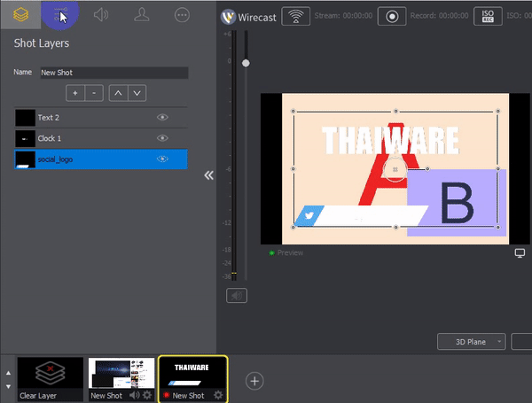The width and height of the screenshot is (532, 403).
Task: Click the monitor output icon below preview
Action: pos(520,253)
